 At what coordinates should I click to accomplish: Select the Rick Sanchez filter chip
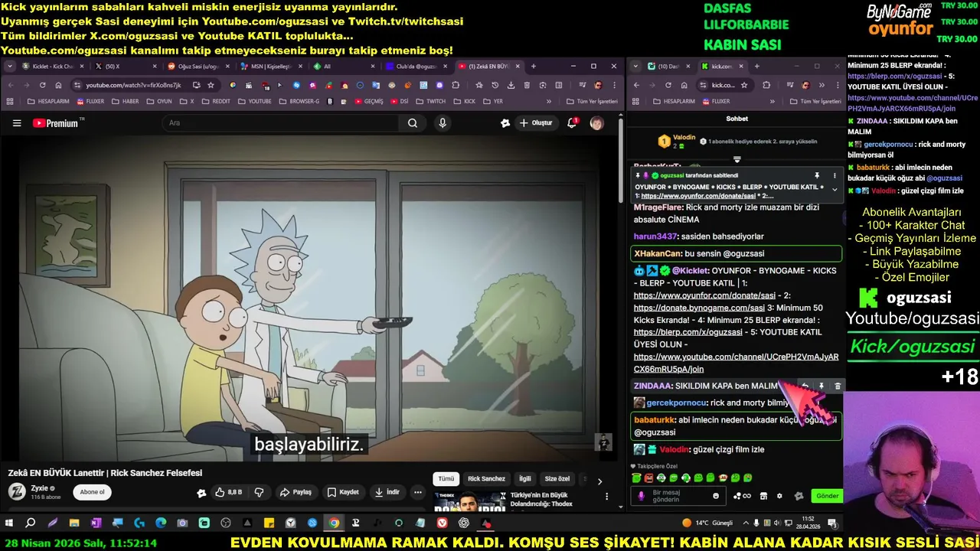point(486,479)
